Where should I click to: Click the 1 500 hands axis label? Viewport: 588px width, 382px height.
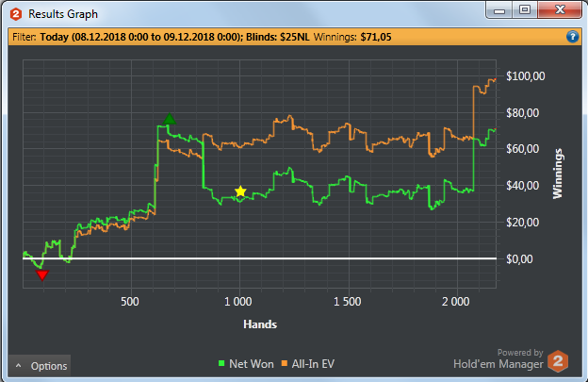(x=348, y=302)
